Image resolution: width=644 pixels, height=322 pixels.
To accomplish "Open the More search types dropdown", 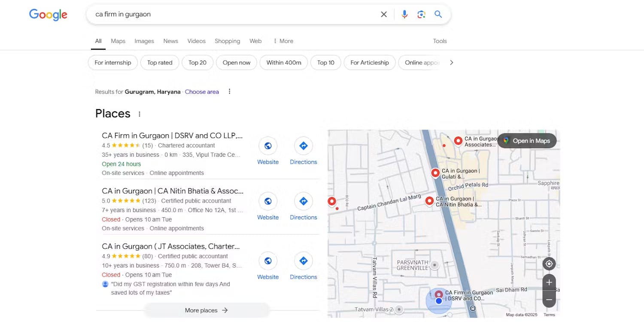I will (x=283, y=41).
